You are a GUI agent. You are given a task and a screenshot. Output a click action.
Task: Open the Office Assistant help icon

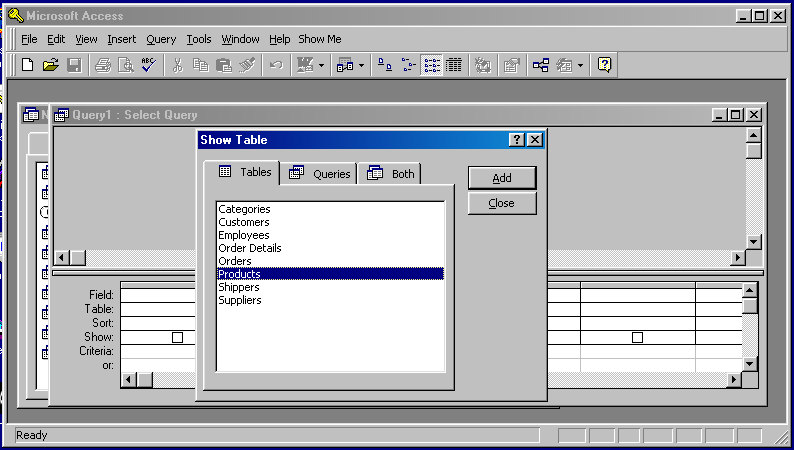[x=604, y=65]
